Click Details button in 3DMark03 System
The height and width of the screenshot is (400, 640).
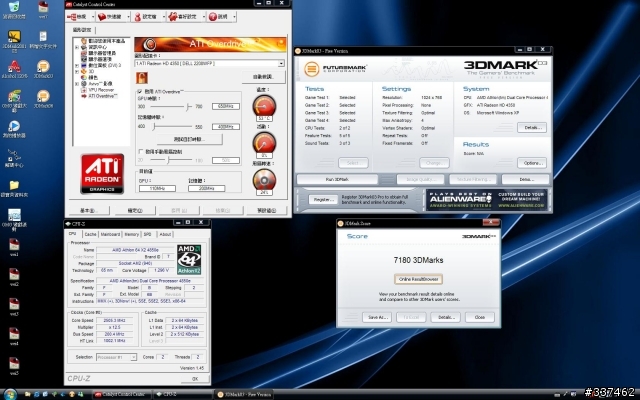point(532,127)
